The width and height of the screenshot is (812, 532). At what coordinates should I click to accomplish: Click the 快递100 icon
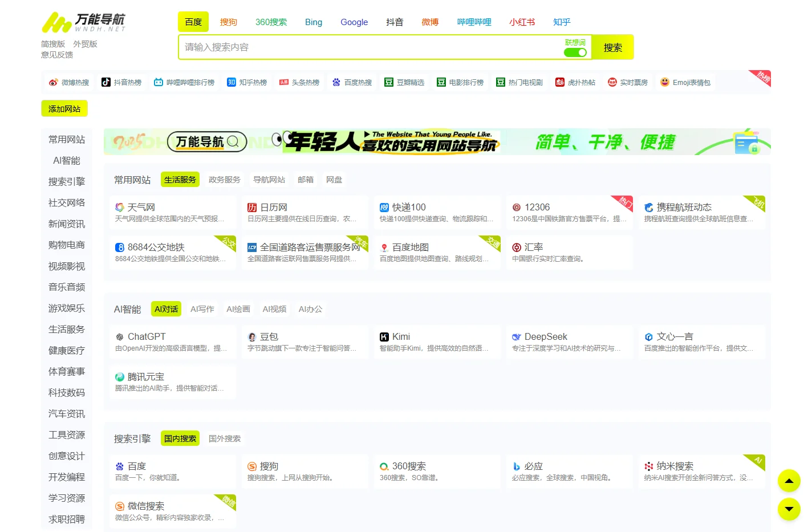pyautogui.click(x=384, y=208)
